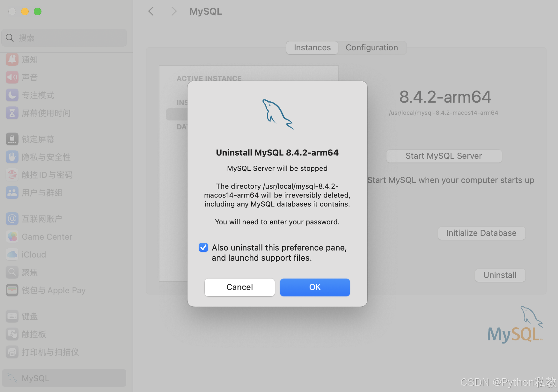Open 打印机与扫描仪 printer icon

pos(12,352)
